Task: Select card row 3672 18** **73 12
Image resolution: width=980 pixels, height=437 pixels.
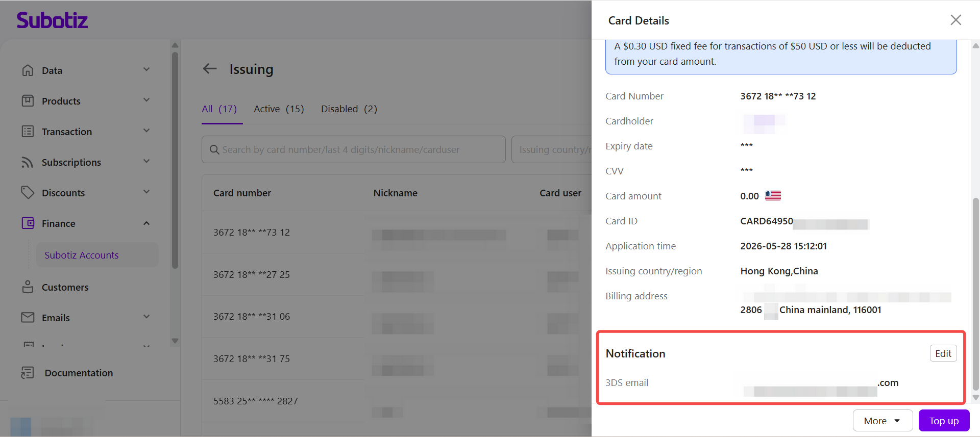Action: pos(397,233)
